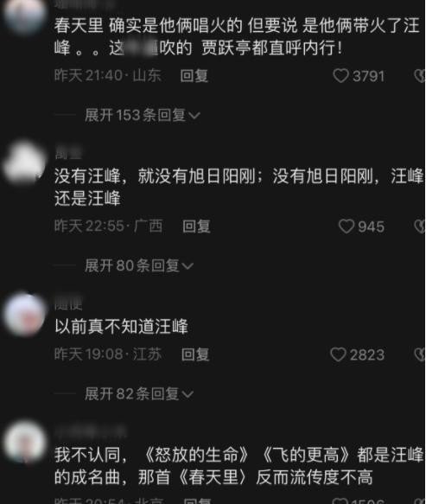Screen dimensions: 426x504
Task: Expand the 80条回复 thread
Action: 139,265
